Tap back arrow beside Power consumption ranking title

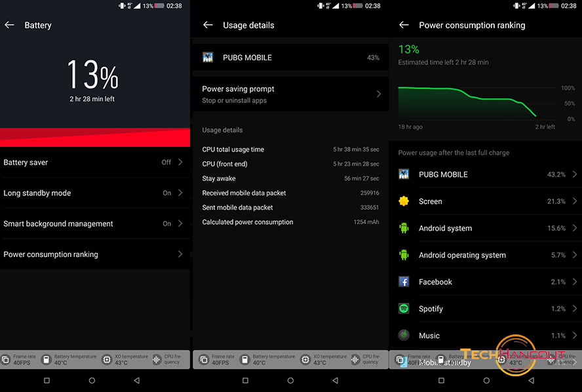coord(404,25)
